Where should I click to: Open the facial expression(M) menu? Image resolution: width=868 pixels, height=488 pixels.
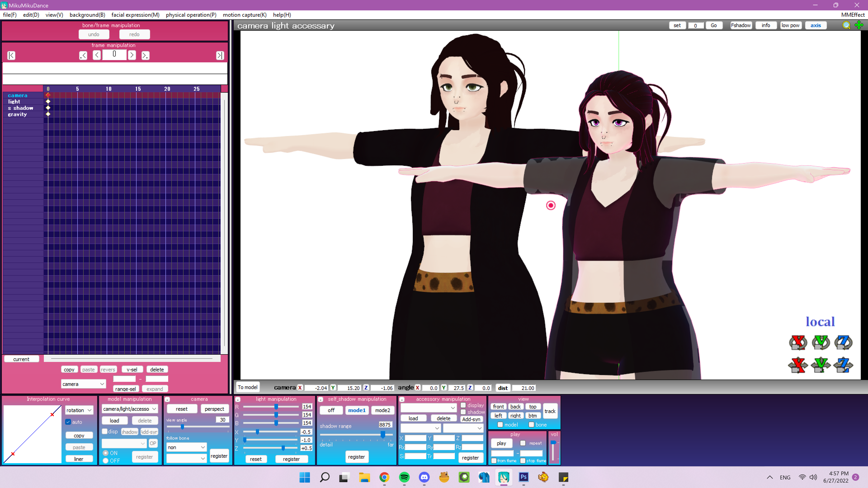tap(135, 15)
